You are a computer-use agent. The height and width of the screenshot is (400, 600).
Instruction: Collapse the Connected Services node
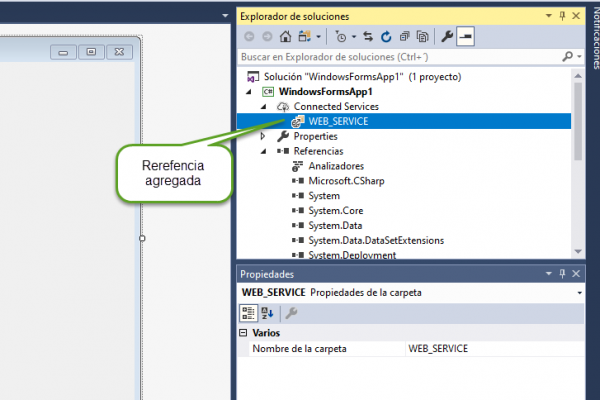(x=264, y=106)
